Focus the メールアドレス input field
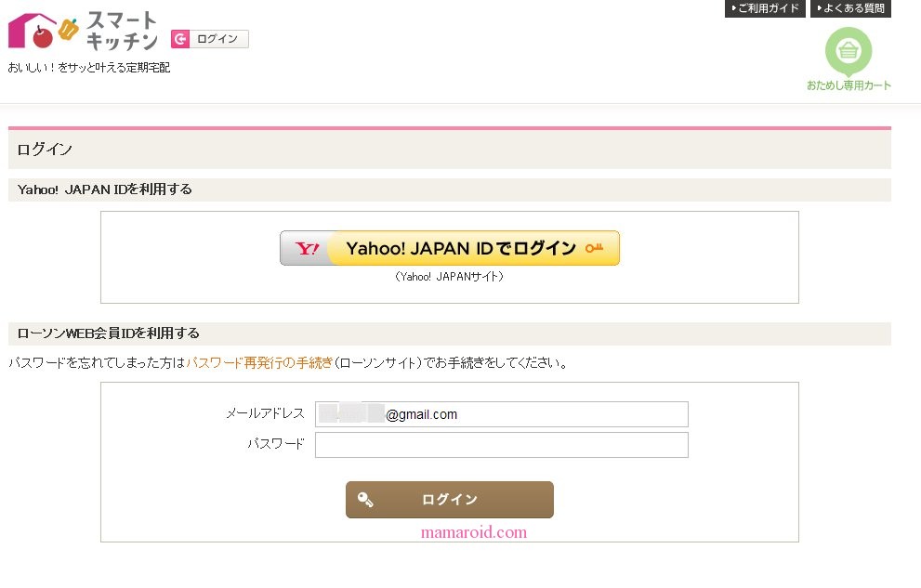 [x=501, y=414]
